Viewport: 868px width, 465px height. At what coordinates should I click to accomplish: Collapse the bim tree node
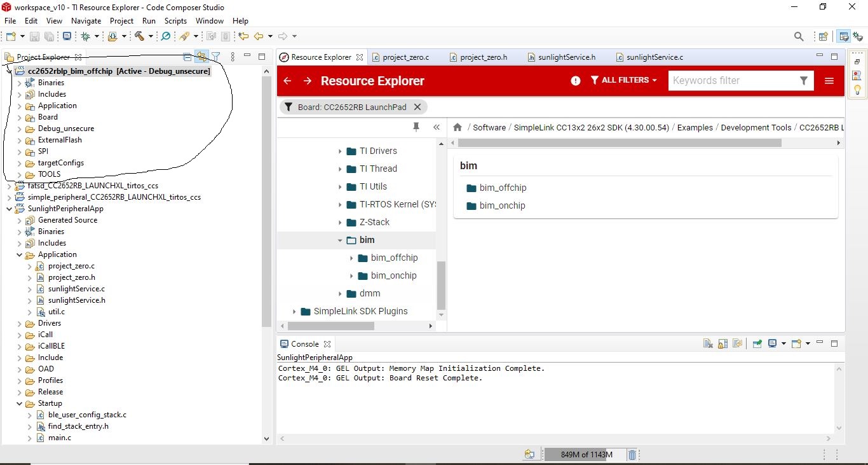click(x=340, y=240)
